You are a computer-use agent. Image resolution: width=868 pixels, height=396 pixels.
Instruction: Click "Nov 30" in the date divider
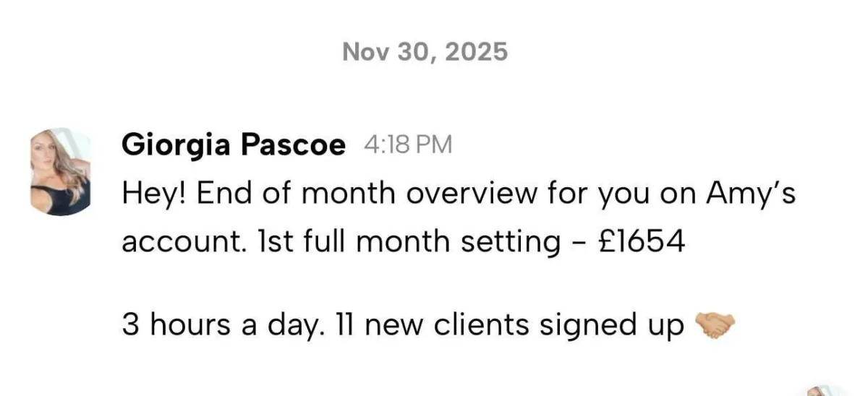click(386, 52)
